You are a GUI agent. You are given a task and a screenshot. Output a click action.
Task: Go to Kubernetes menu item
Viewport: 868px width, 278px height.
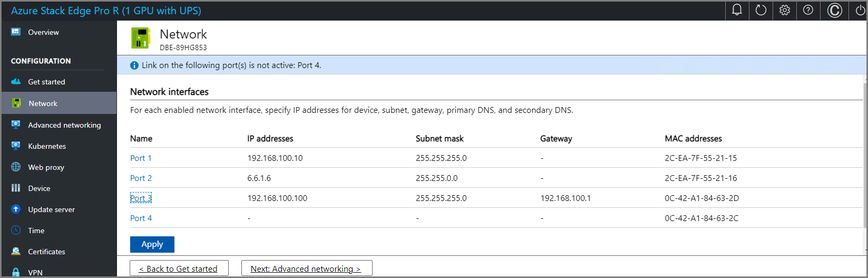click(47, 146)
